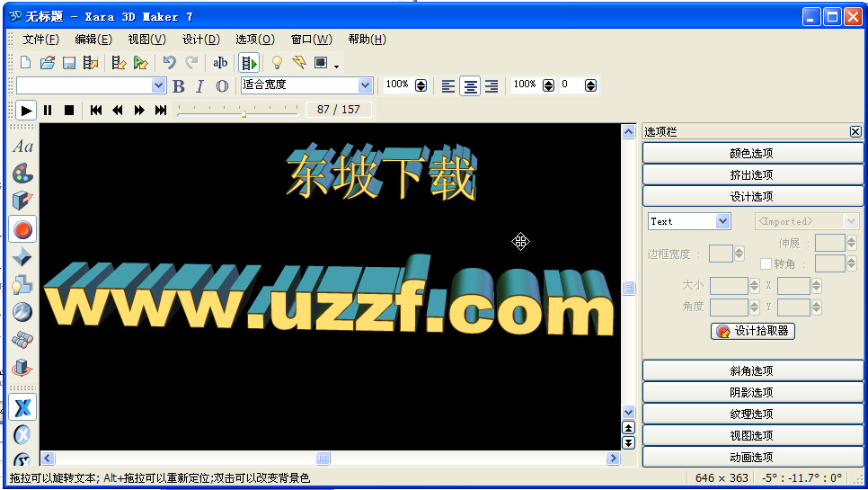The width and height of the screenshot is (868, 490).
Task: Center-align the text
Action: tap(471, 85)
